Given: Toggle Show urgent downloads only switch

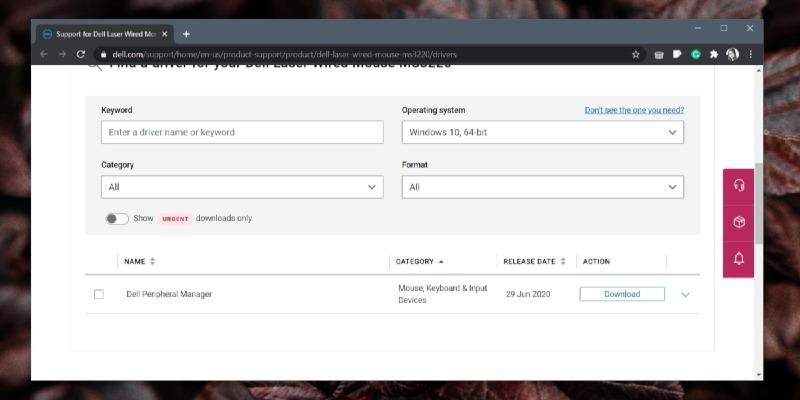Looking at the screenshot, I should (117, 219).
